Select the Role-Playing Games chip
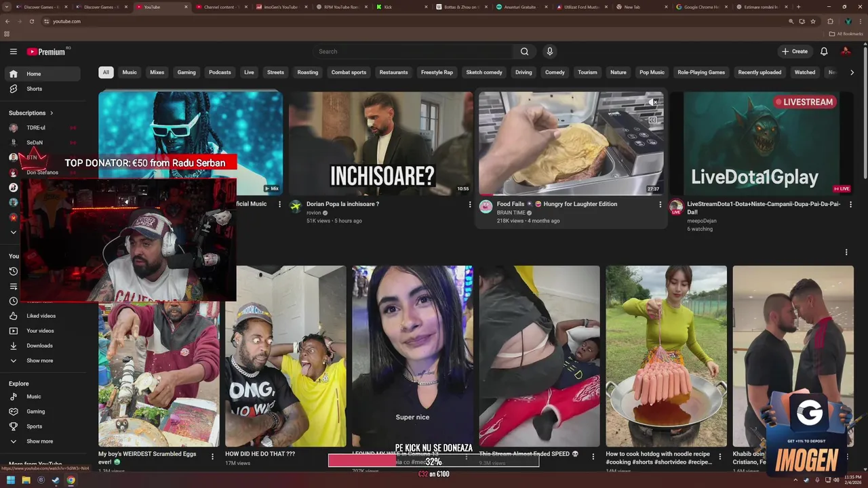The height and width of the screenshot is (488, 868). (x=701, y=73)
